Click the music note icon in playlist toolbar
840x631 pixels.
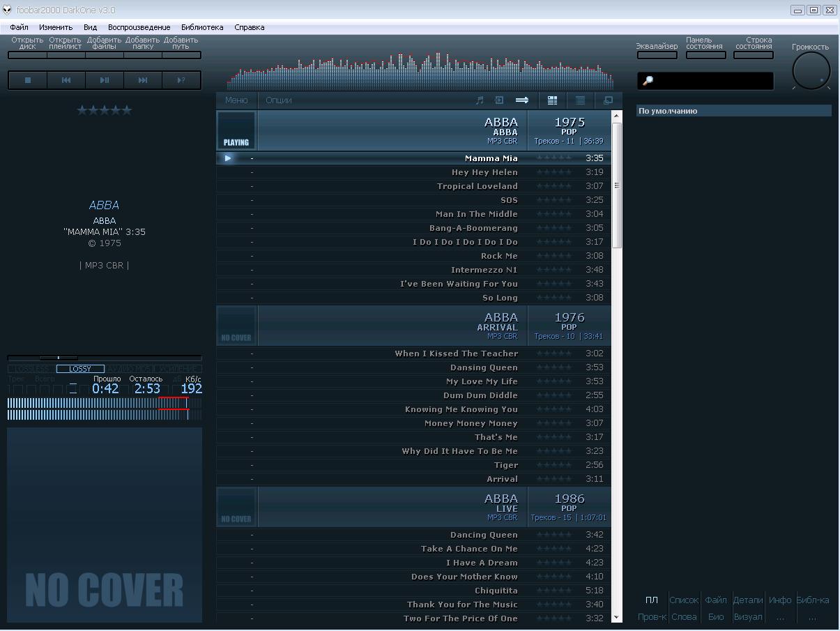[x=480, y=100]
